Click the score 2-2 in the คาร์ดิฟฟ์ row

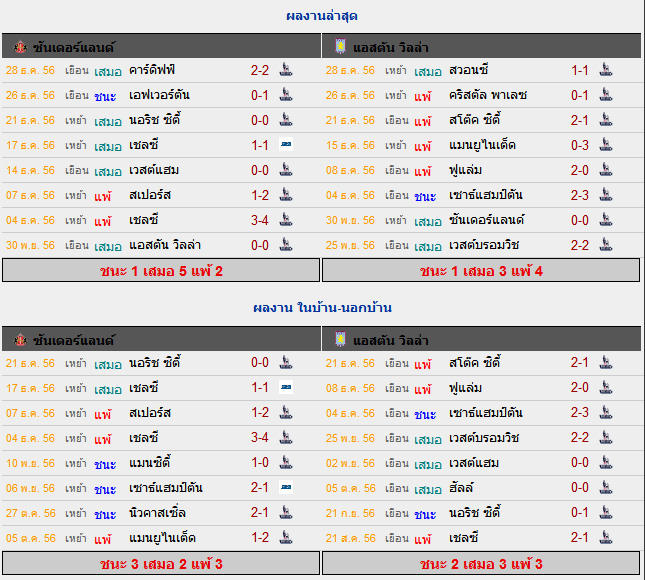coord(260,70)
